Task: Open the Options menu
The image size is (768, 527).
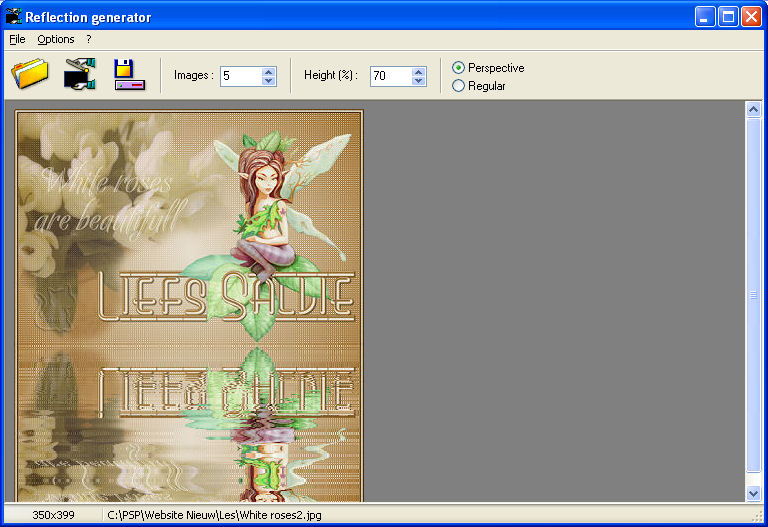Action: pos(56,39)
